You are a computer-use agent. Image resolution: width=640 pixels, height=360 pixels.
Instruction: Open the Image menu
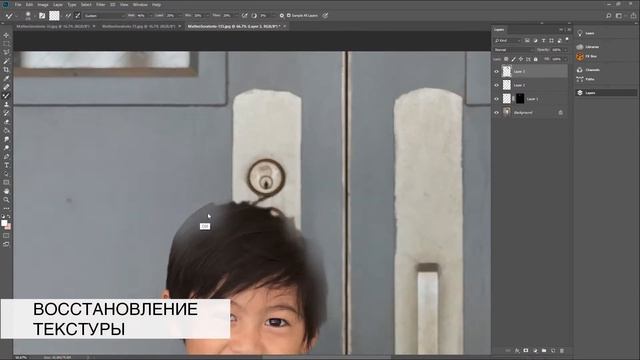(x=43, y=4)
